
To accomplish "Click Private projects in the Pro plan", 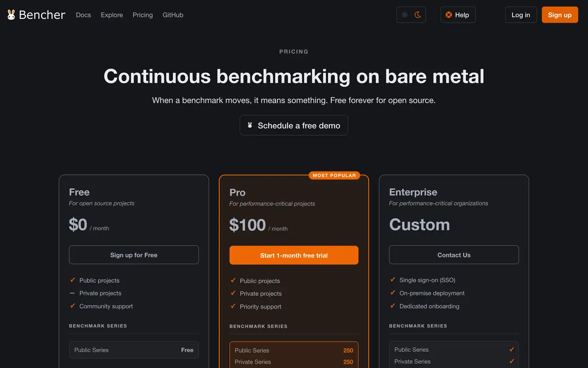I will 261,294.
